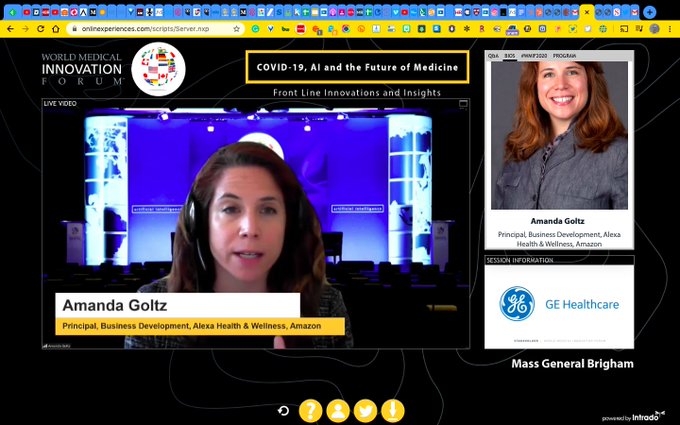
Task: Open the yellow Twitter icon
Action: tap(365, 411)
